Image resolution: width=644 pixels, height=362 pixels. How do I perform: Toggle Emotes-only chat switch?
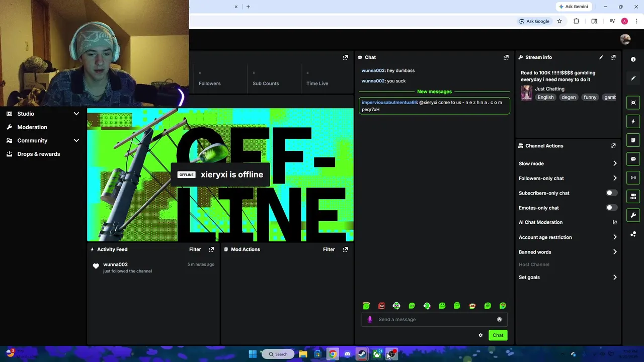[611, 208]
